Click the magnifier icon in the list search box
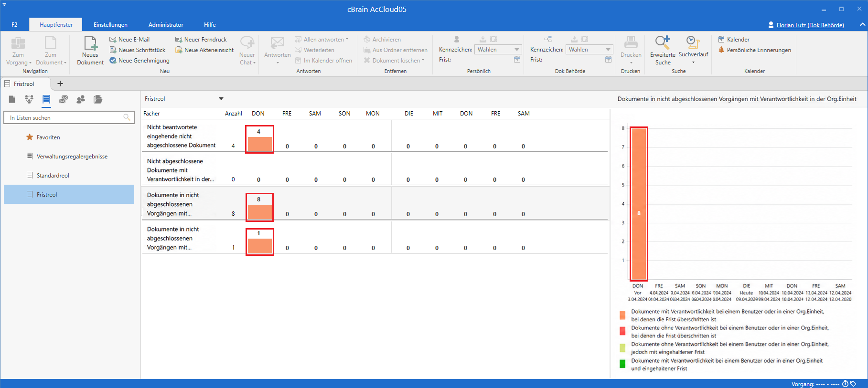This screenshot has width=868, height=388. [127, 117]
